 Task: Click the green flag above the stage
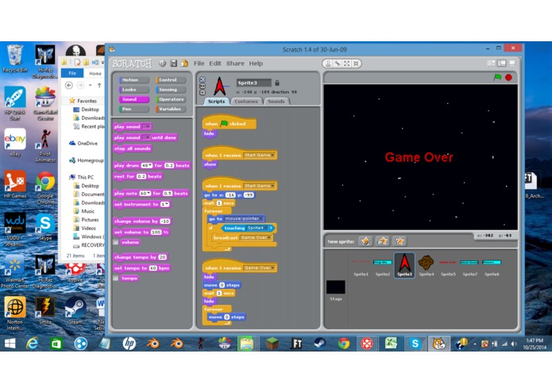(497, 77)
